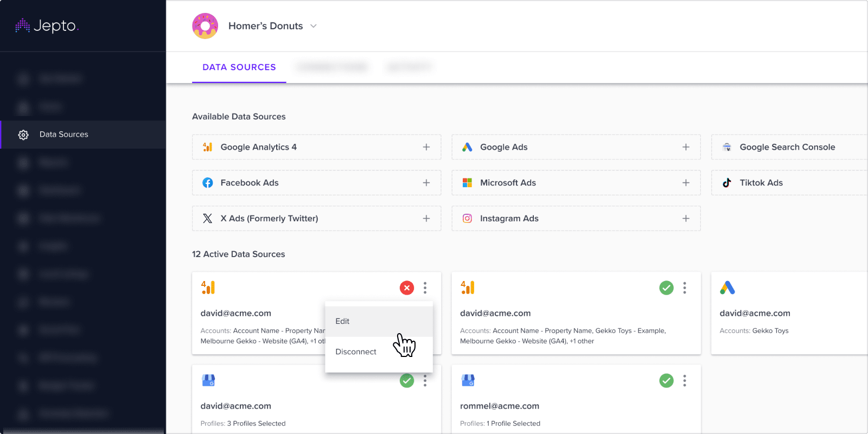Click the Google Analytics 4 plus icon
This screenshot has width=868, height=434.
[x=426, y=147]
